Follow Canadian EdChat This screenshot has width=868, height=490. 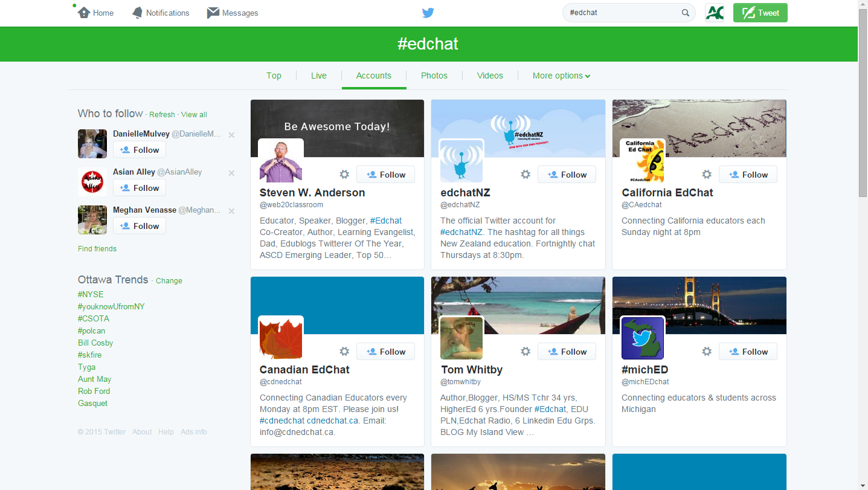pyautogui.click(x=385, y=352)
